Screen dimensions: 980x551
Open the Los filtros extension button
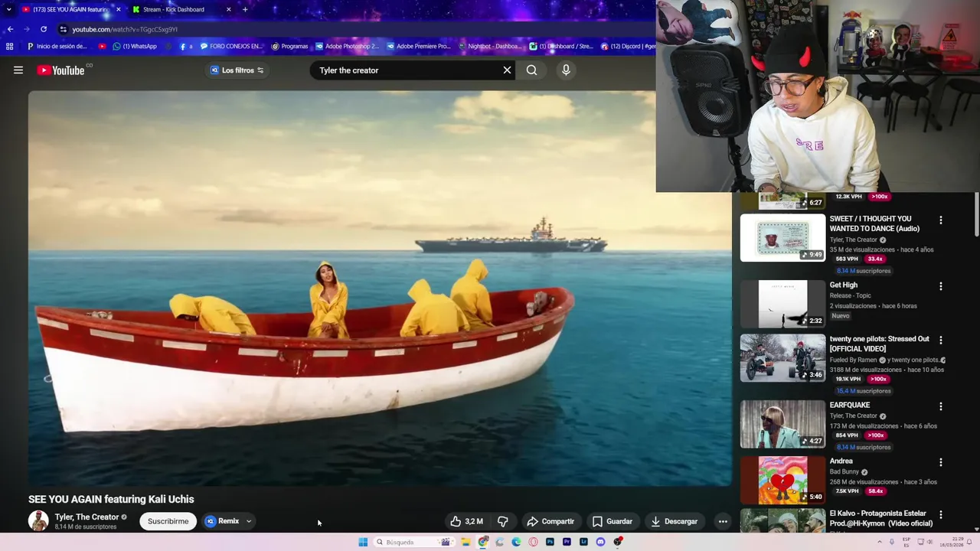237,70
